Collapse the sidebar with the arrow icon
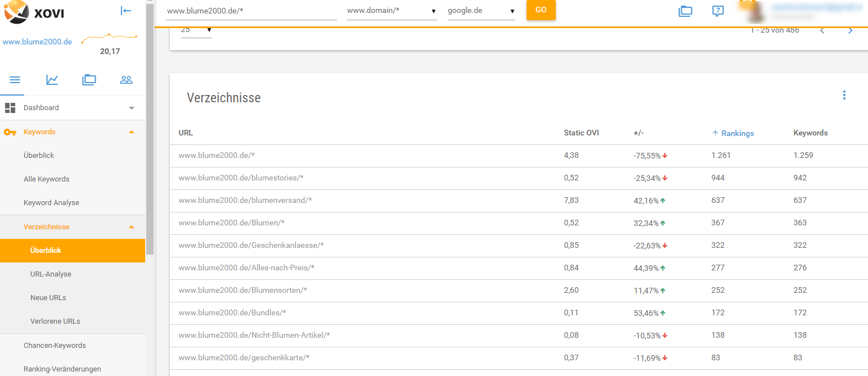The height and width of the screenshot is (376, 868). [126, 11]
